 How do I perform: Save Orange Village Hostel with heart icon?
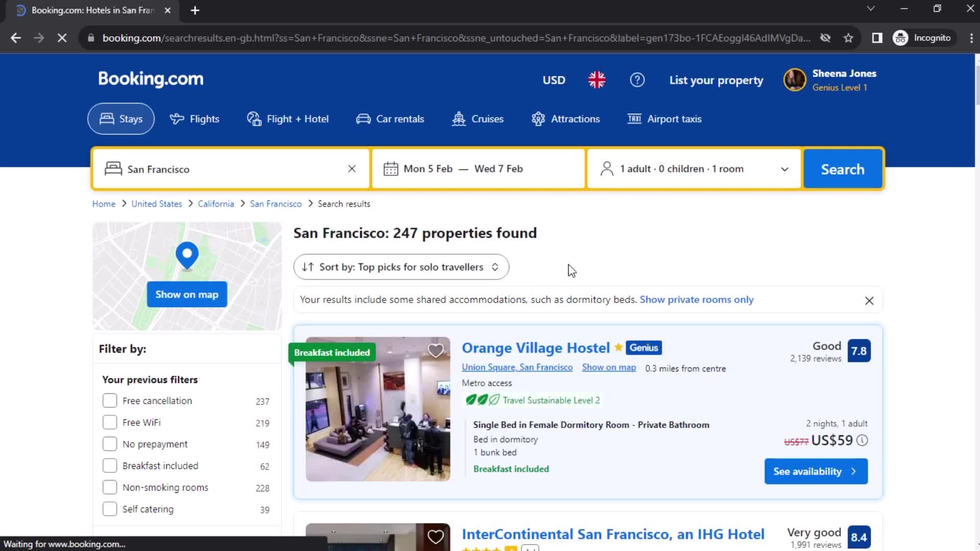435,350
